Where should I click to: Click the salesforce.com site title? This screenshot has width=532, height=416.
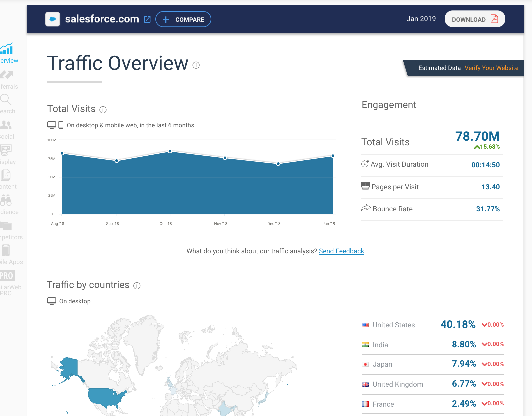[102, 19]
